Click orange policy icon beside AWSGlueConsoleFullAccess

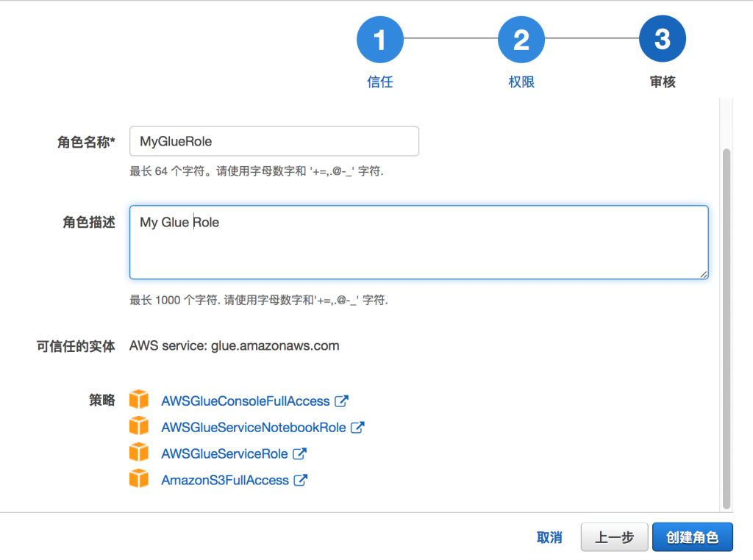click(x=139, y=400)
